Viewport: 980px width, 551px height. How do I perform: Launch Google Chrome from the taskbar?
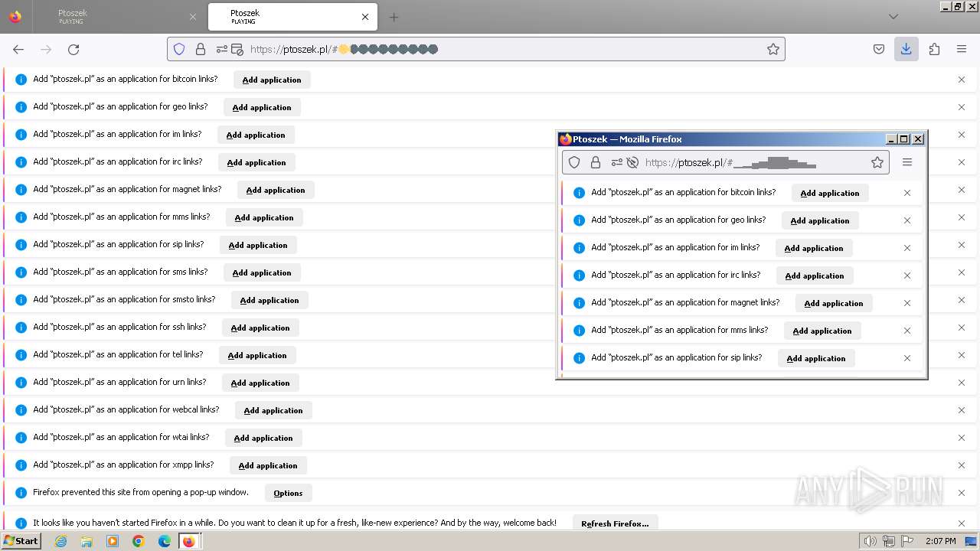(139, 541)
